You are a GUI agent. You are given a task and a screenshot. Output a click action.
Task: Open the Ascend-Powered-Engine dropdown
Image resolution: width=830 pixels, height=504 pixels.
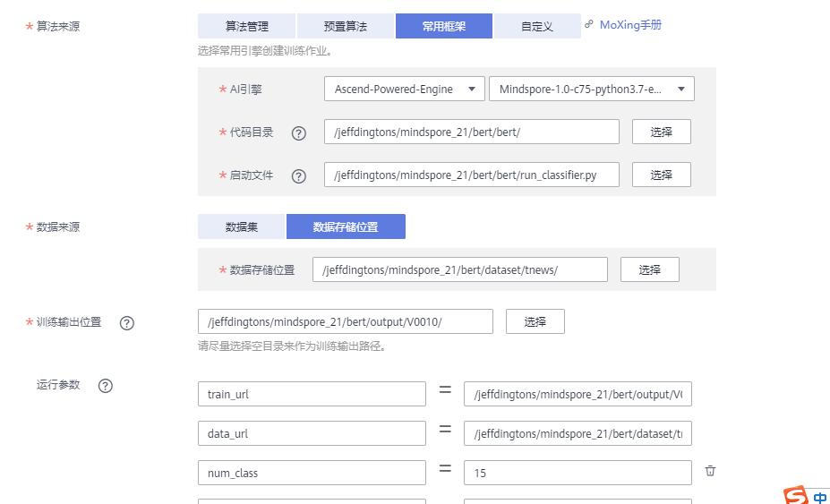click(x=405, y=89)
